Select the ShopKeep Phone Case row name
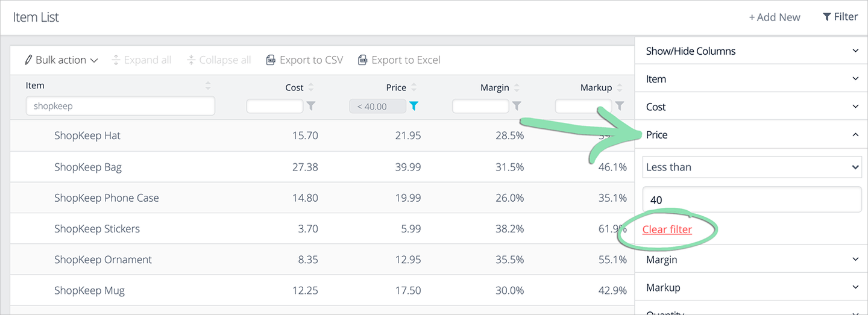868x315 pixels. pos(107,198)
